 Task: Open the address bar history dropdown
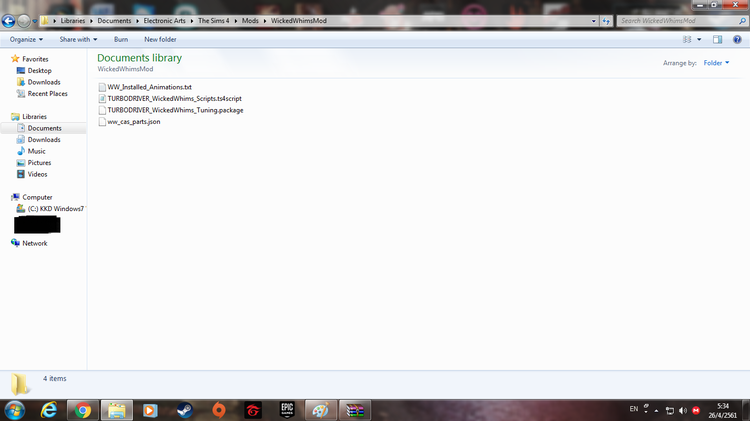point(594,21)
